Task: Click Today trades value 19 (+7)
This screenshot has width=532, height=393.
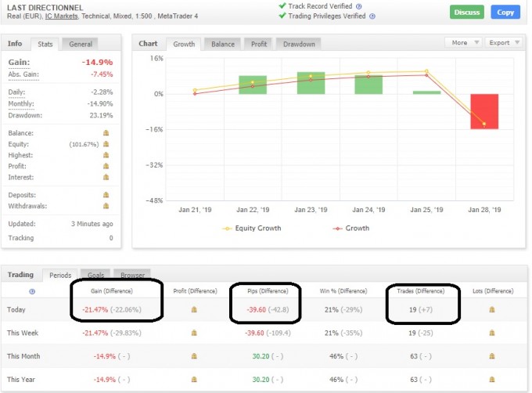Action: pos(421,309)
